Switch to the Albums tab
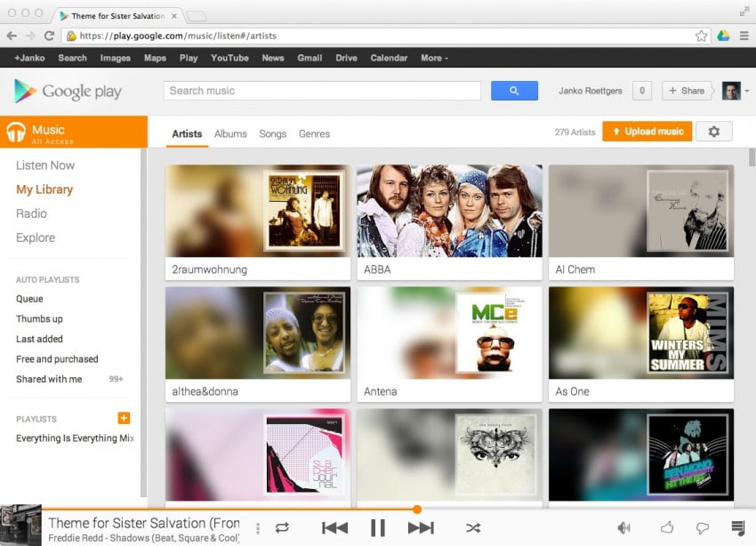 click(230, 133)
